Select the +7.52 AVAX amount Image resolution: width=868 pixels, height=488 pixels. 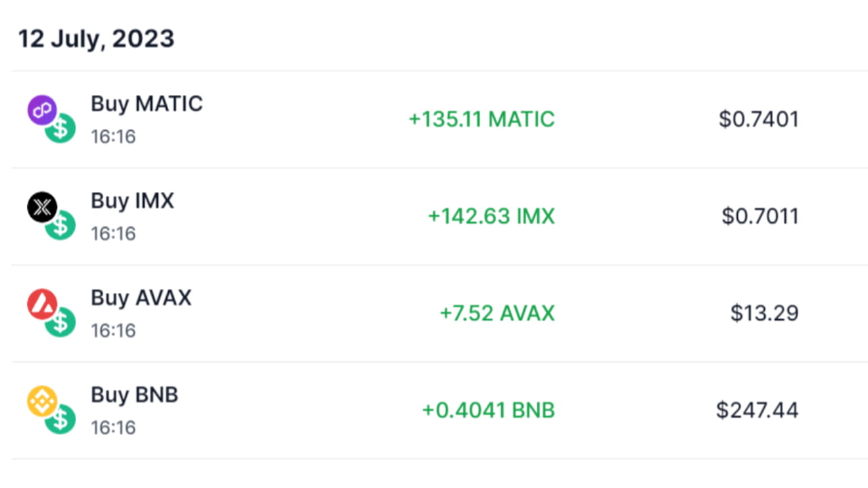click(x=497, y=313)
